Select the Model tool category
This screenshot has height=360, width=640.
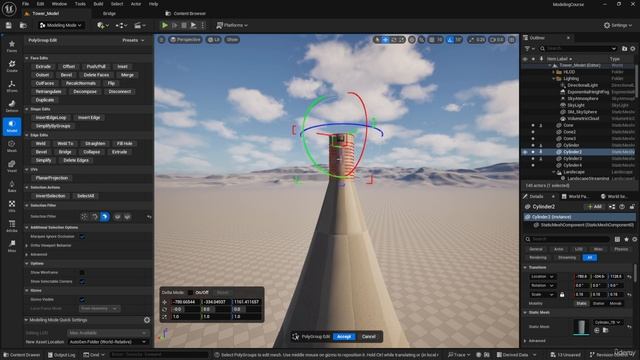[x=12, y=126]
